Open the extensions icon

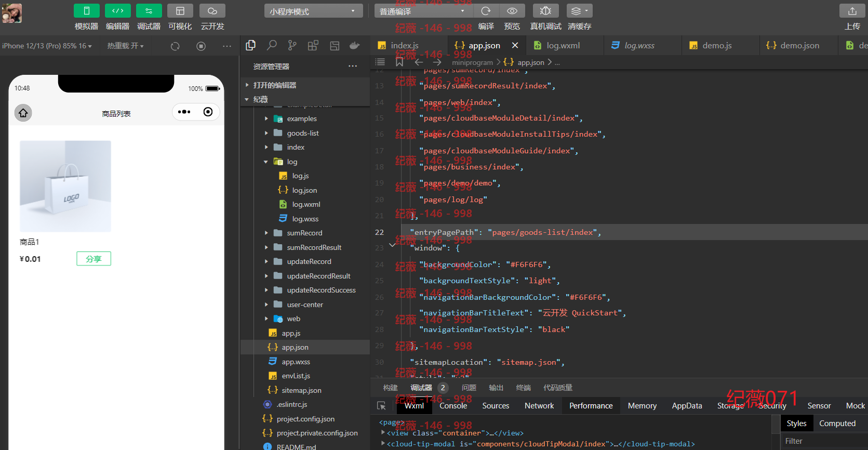point(313,46)
